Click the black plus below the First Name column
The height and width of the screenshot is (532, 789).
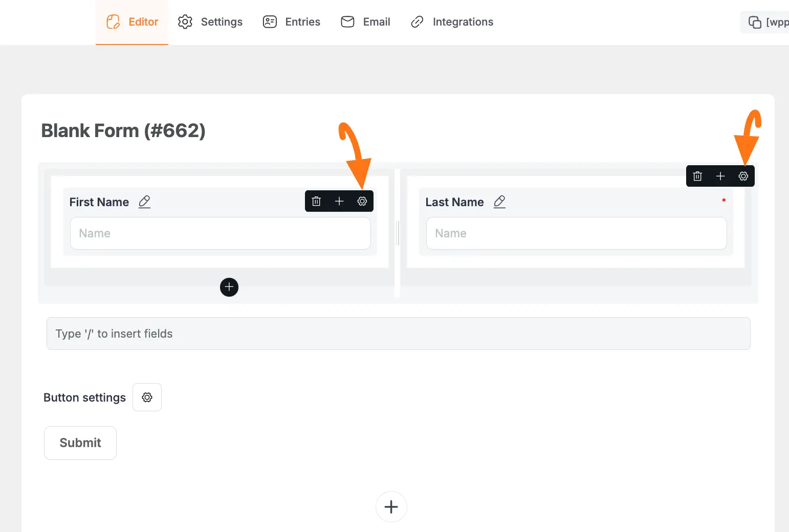pyautogui.click(x=229, y=287)
